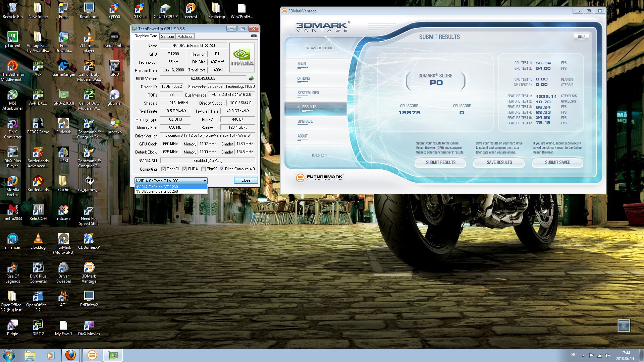Launch the Driver Sweeper shortcut
Screen dimensions: 644x362
(63, 273)
